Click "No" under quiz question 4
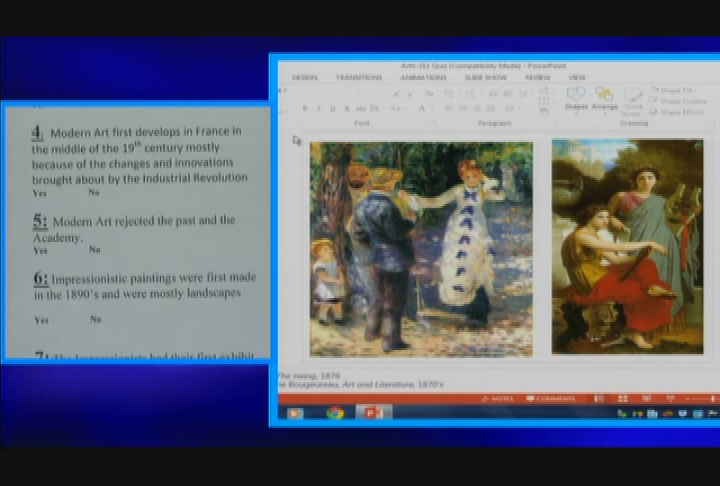This screenshot has width=720, height=486. [94, 192]
